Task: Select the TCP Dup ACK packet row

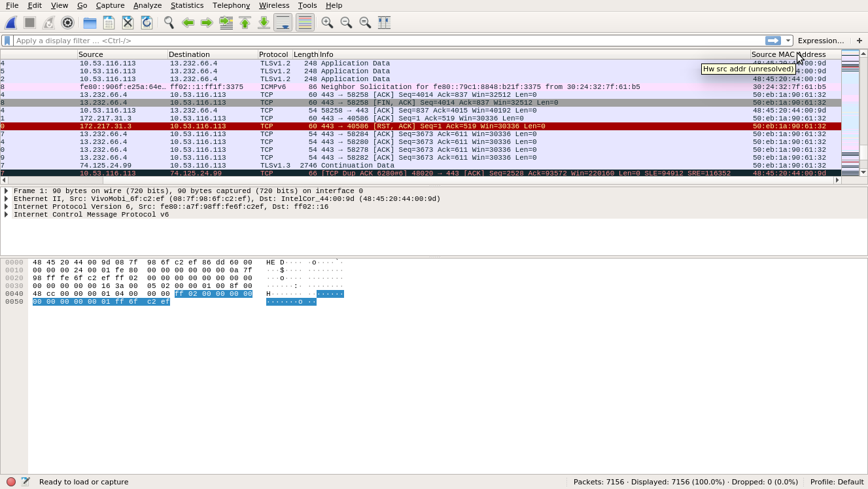Action: pyautogui.click(x=421, y=173)
